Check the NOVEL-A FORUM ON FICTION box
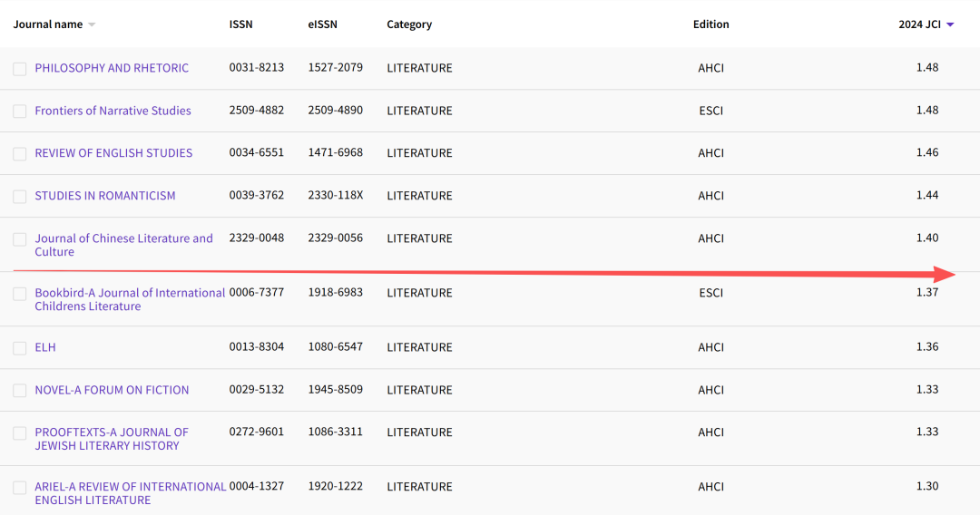The width and height of the screenshot is (980, 515). (x=20, y=391)
